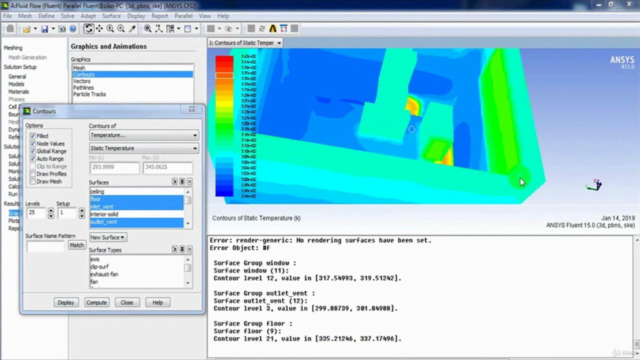Toggle the Filled checkbox
Screen dimensions: 640x360
point(33,136)
